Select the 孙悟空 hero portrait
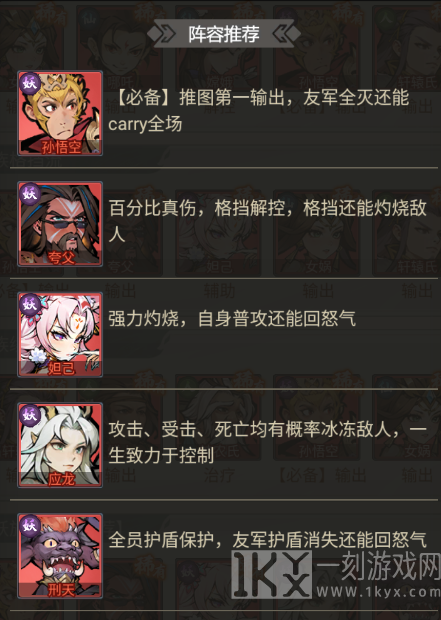The height and width of the screenshot is (620, 441). (x=60, y=113)
